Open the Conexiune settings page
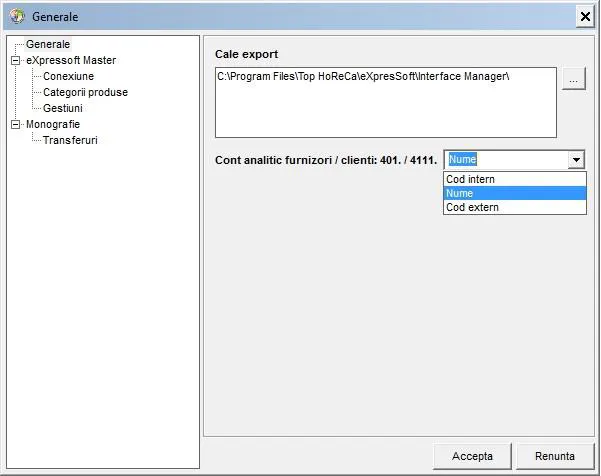 coord(68,76)
